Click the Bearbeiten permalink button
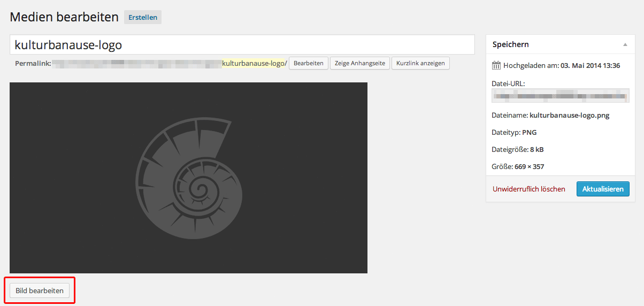This screenshot has height=306, width=644. click(x=309, y=63)
